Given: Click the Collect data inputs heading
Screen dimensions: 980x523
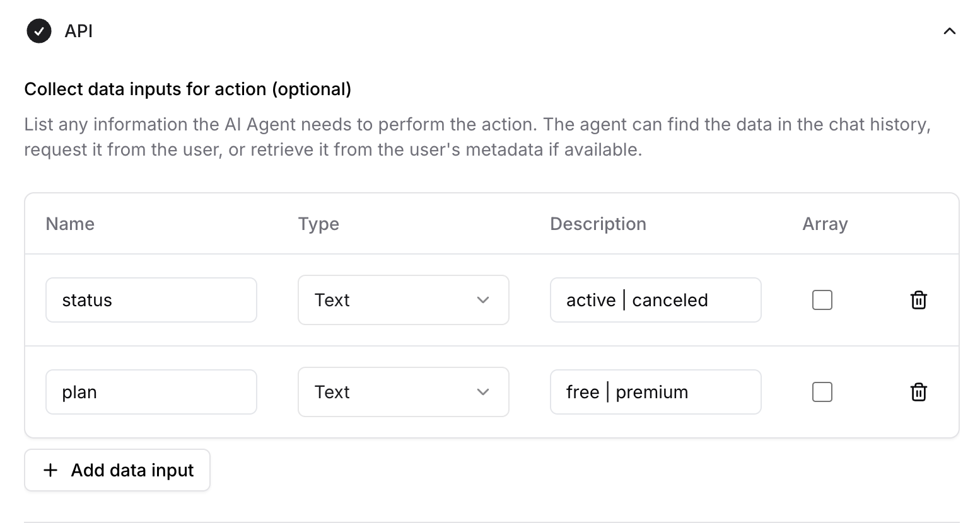Looking at the screenshot, I should [187, 89].
